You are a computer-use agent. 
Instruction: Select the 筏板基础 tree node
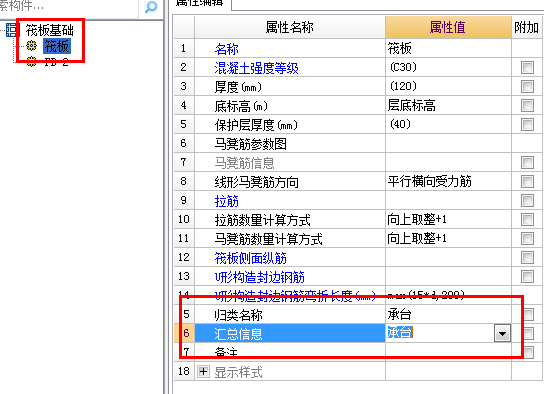pyautogui.click(x=50, y=30)
